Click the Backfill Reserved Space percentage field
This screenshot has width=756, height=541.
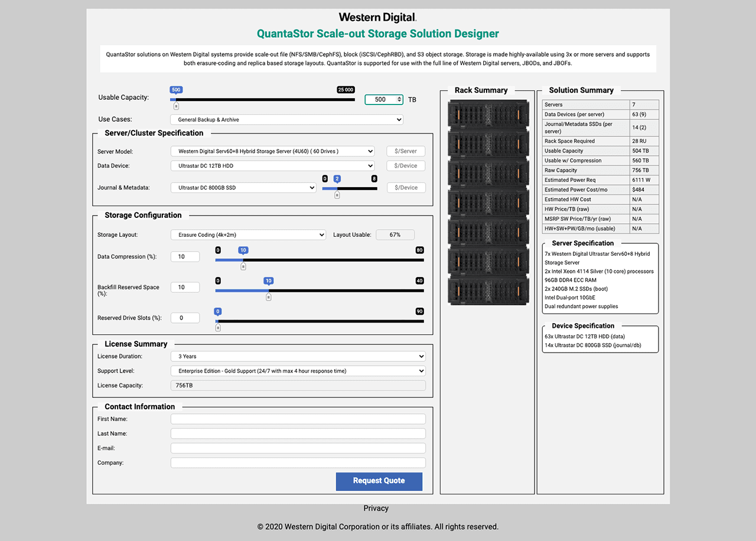coord(185,287)
